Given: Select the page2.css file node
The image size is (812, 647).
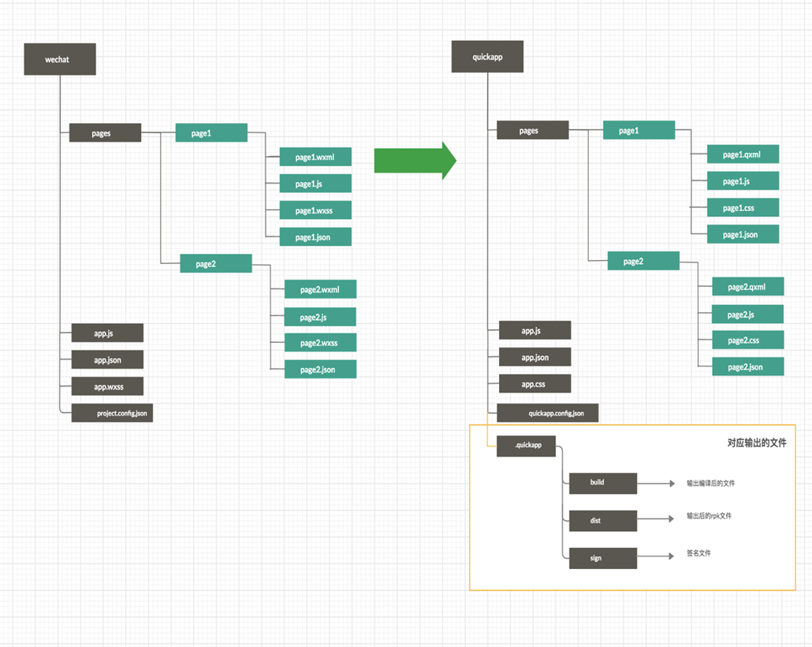Looking at the screenshot, I should [x=747, y=340].
